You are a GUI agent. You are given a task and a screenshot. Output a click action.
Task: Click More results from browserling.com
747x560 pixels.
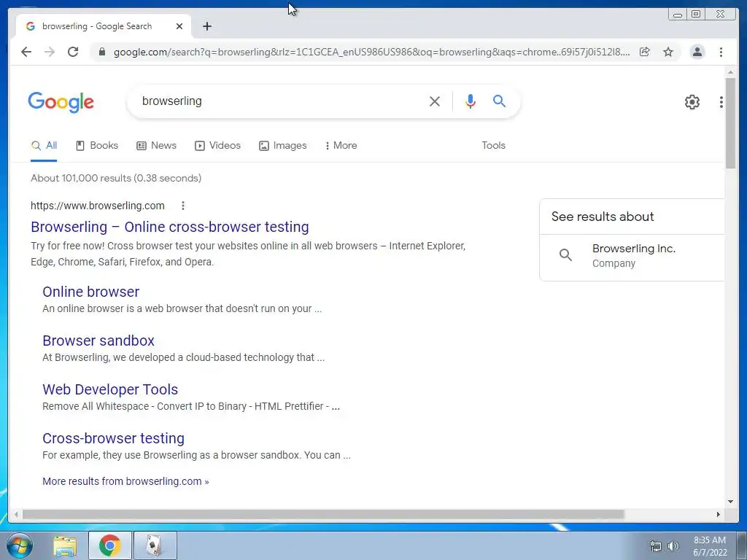point(125,481)
